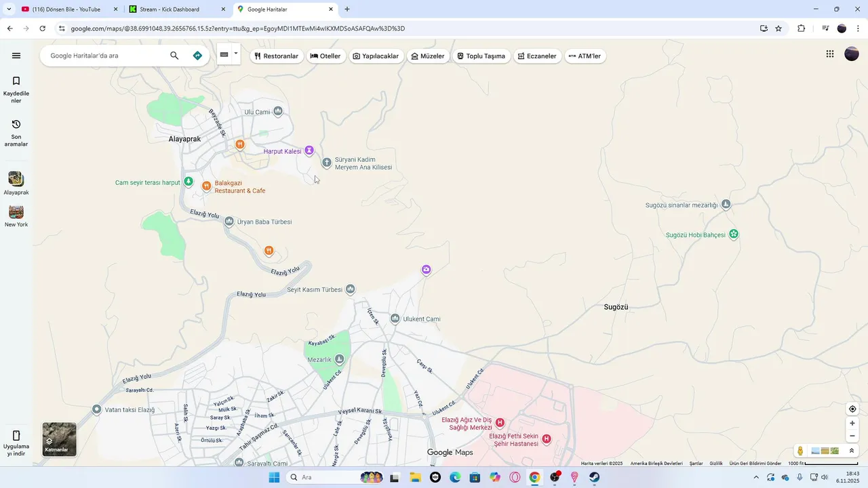This screenshot has height=488, width=868.
Task: Zoom out with the minus button
Action: (852, 436)
